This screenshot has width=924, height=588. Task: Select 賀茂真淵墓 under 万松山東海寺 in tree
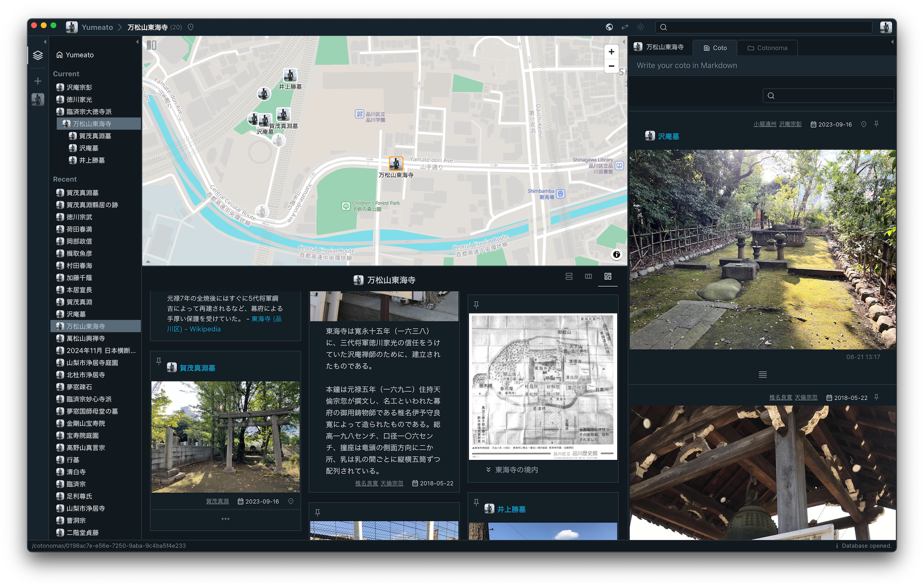click(96, 136)
